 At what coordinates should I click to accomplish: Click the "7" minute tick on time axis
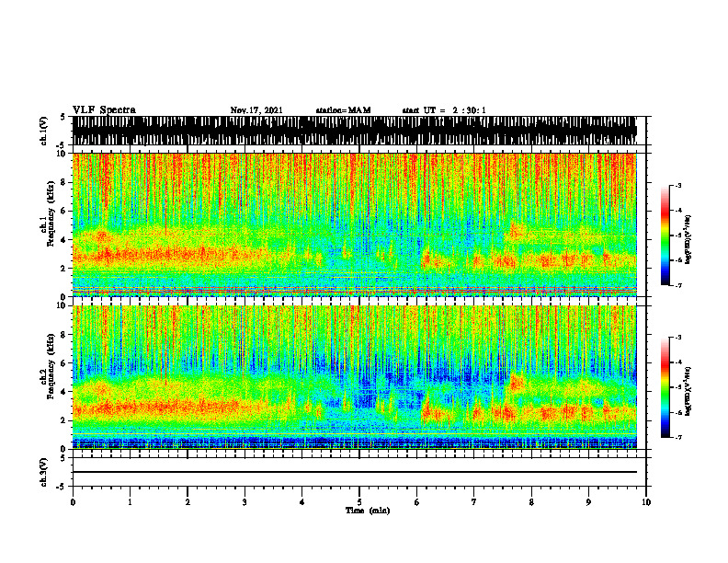coord(474,502)
